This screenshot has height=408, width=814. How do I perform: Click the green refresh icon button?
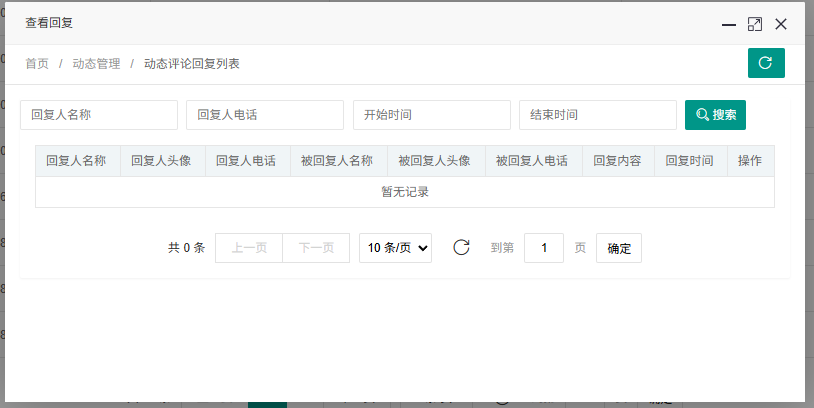click(x=766, y=63)
